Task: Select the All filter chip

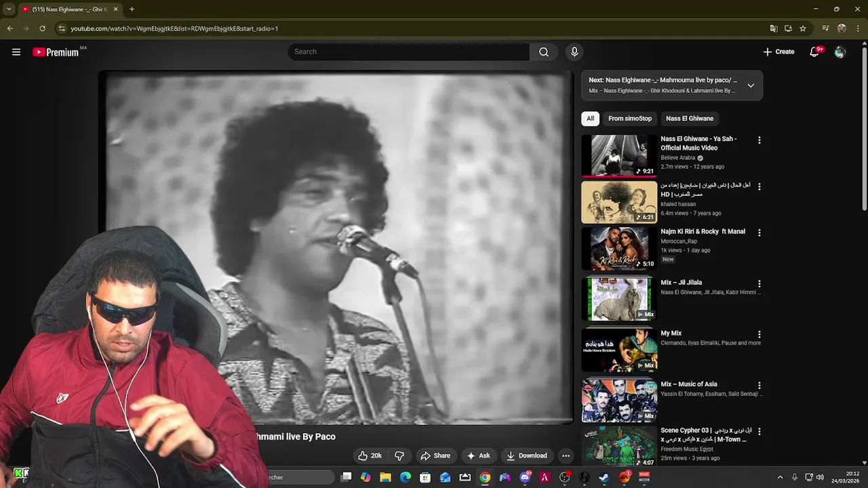Action: pyautogui.click(x=590, y=119)
